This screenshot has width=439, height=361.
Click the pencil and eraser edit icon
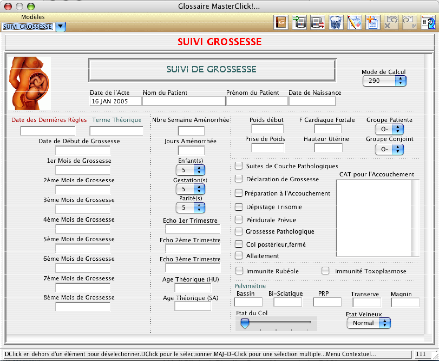pyautogui.click(x=354, y=23)
